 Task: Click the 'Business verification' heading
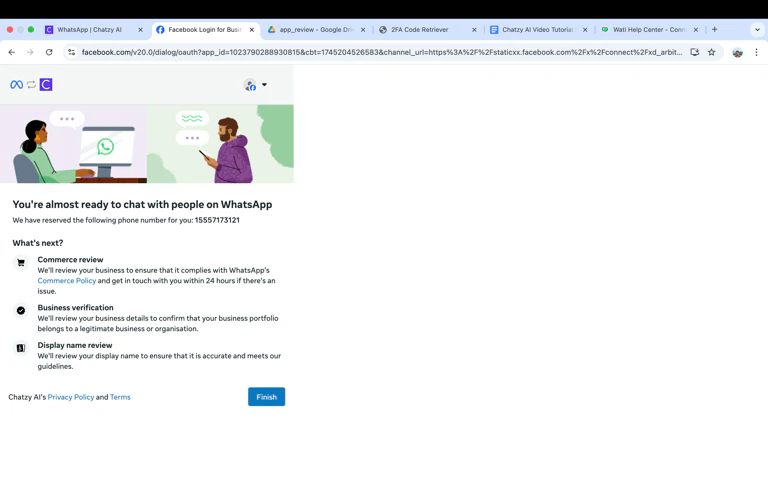pyautogui.click(x=75, y=308)
